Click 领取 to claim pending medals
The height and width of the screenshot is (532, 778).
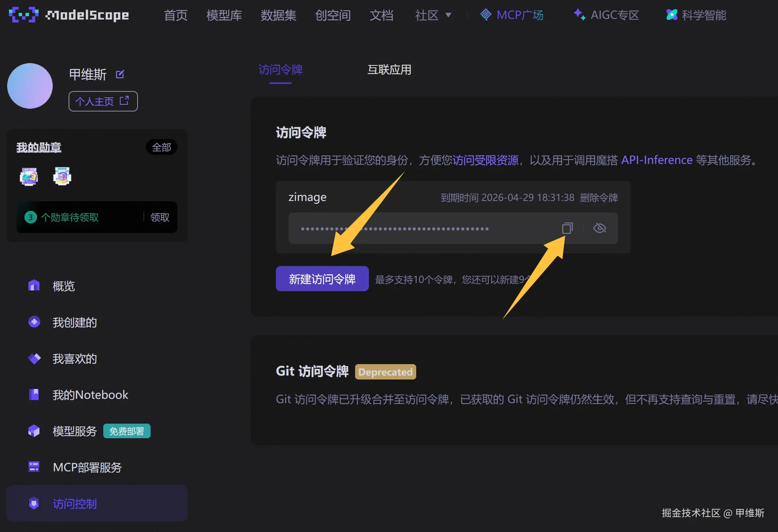[160, 217]
